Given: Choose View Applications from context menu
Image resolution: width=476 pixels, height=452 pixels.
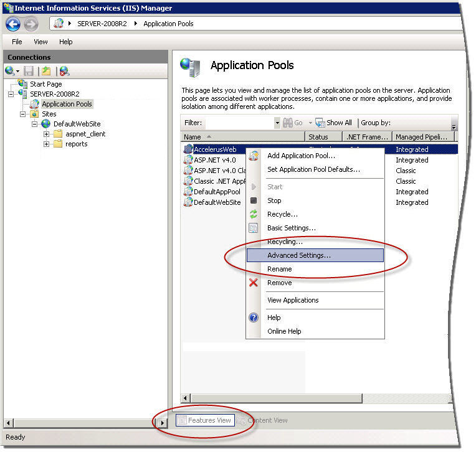Looking at the screenshot, I should [x=315, y=300].
